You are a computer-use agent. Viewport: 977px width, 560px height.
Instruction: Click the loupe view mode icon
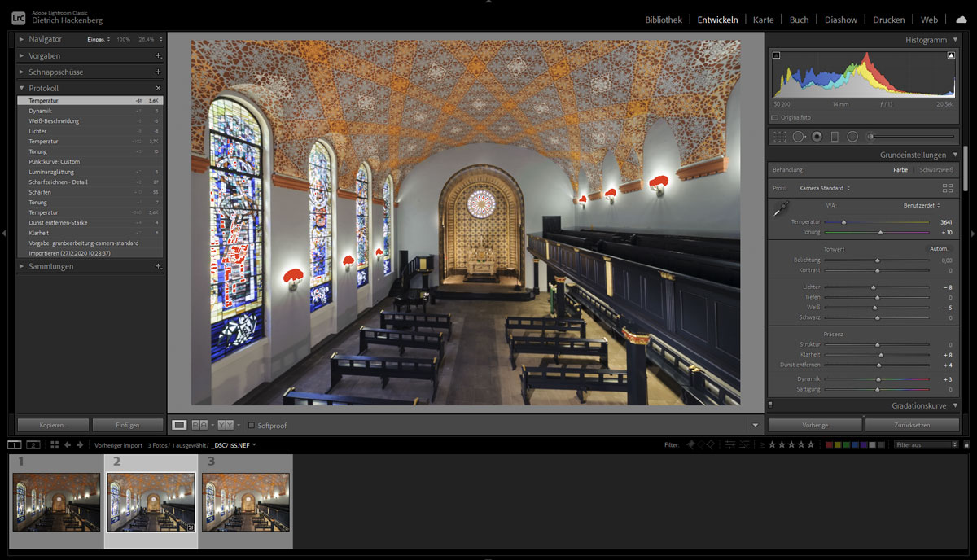[179, 425]
